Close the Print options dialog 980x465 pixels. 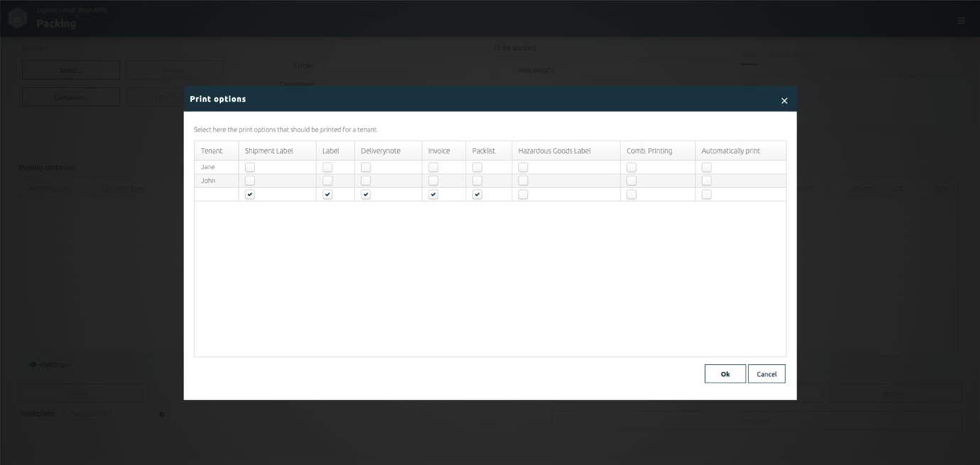coord(784,101)
